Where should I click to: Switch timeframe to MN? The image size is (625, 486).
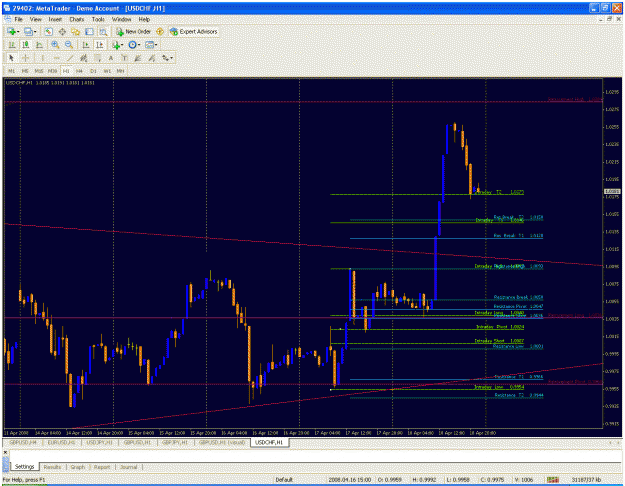point(121,71)
